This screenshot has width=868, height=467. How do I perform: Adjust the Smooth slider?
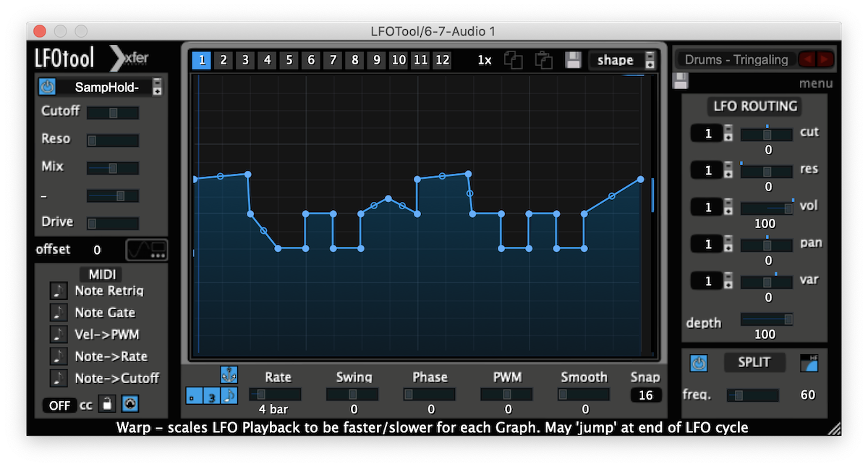click(x=583, y=394)
